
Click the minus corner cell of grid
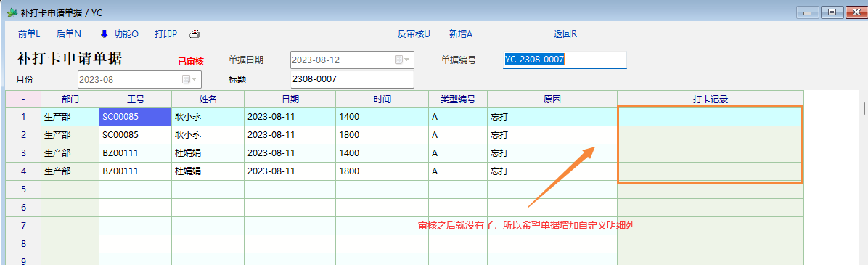pos(23,99)
